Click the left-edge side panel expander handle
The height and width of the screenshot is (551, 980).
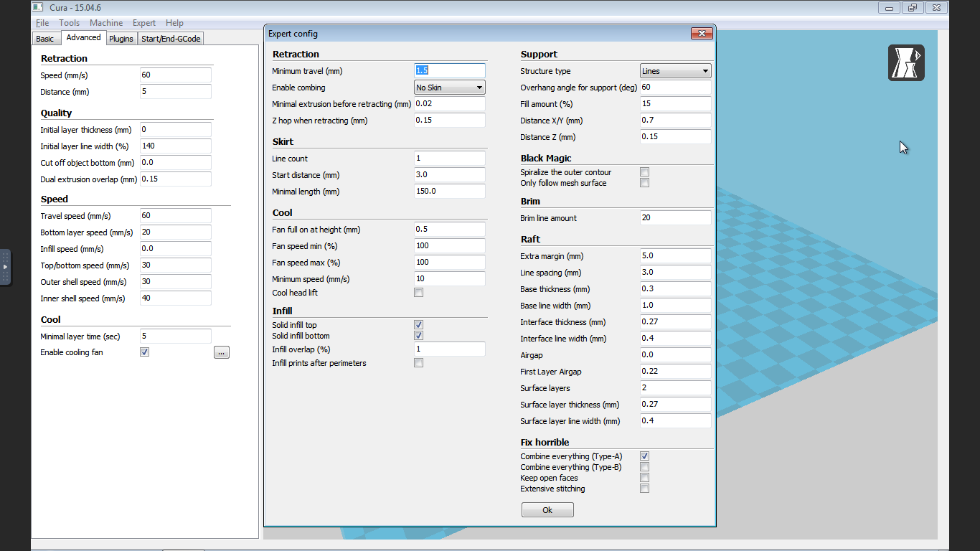tap(5, 267)
